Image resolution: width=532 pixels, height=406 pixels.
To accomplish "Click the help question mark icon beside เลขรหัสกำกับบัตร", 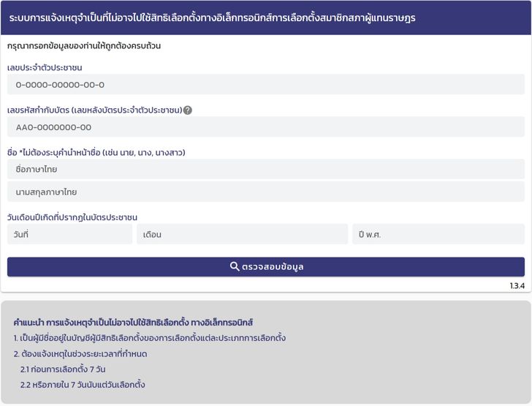I will [188, 110].
